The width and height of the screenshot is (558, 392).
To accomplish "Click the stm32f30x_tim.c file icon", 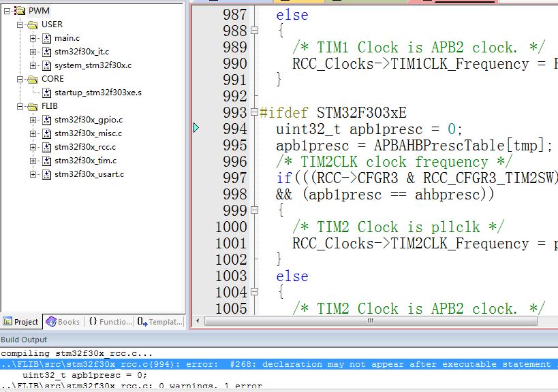I will click(x=46, y=161).
